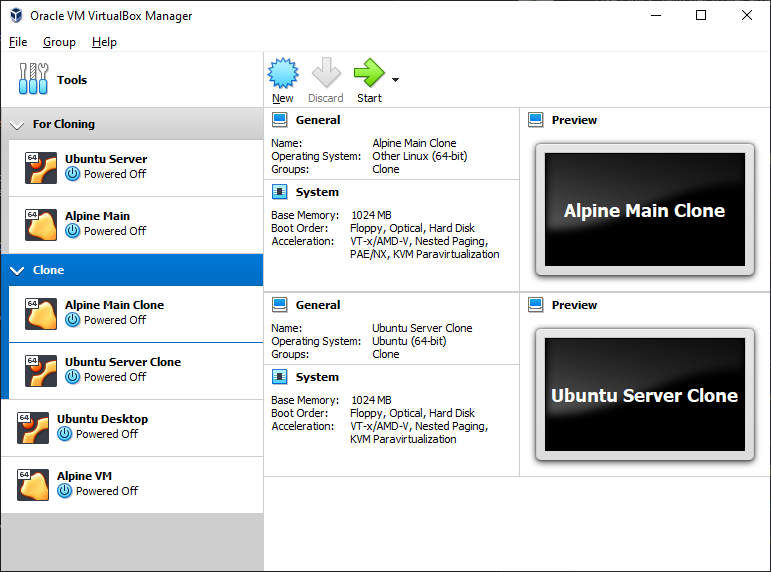This screenshot has height=572, width=771.
Task: Click the Ubuntu Server Clone preview thumbnail
Action: (x=645, y=394)
